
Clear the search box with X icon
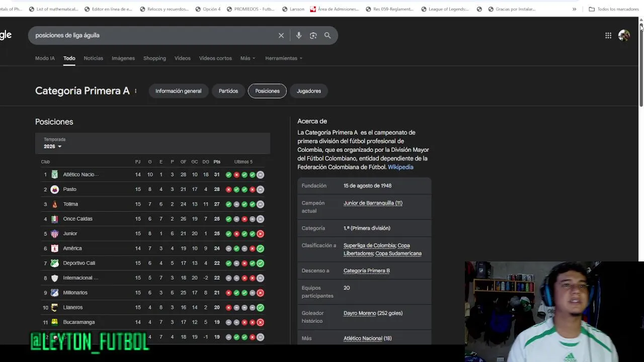point(281,35)
